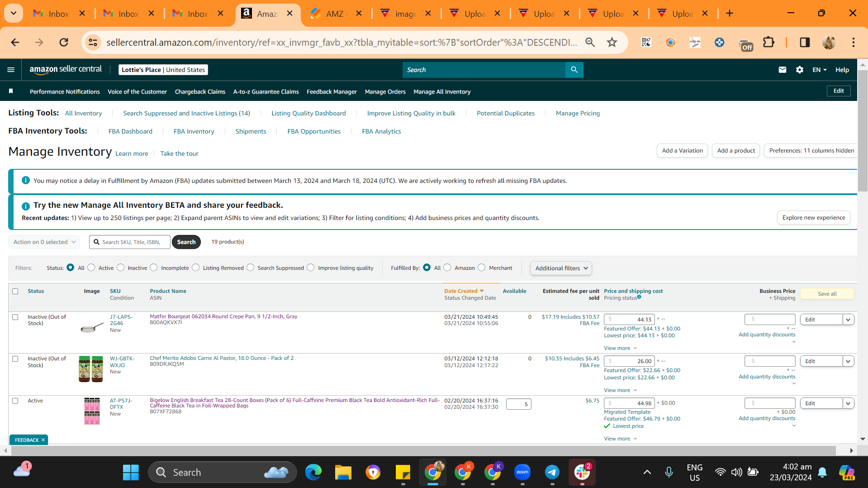Viewport: 868px width, 488px height.
Task: Open Performance Notifications in the favorites bar
Action: [x=65, y=91]
